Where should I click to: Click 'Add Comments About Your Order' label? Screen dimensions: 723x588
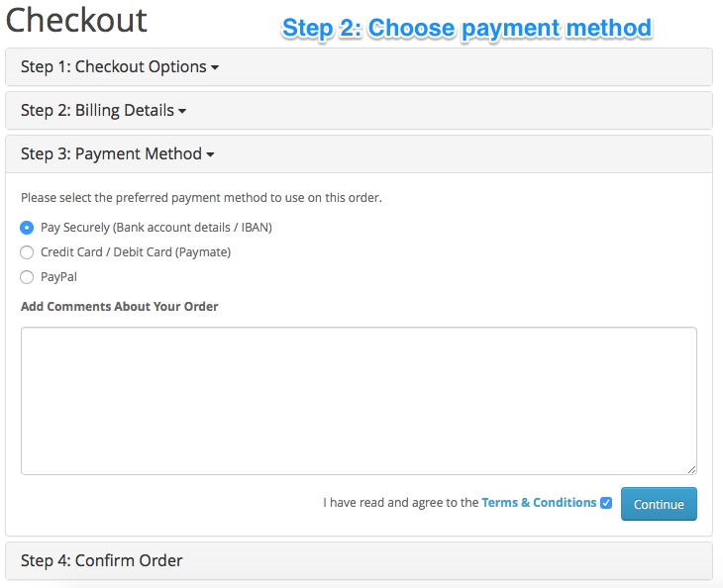click(120, 307)
